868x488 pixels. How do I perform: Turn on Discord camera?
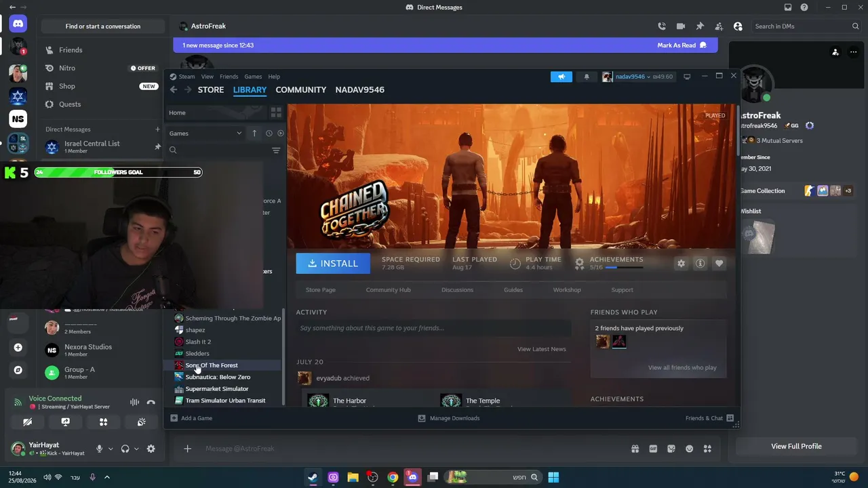27,422
